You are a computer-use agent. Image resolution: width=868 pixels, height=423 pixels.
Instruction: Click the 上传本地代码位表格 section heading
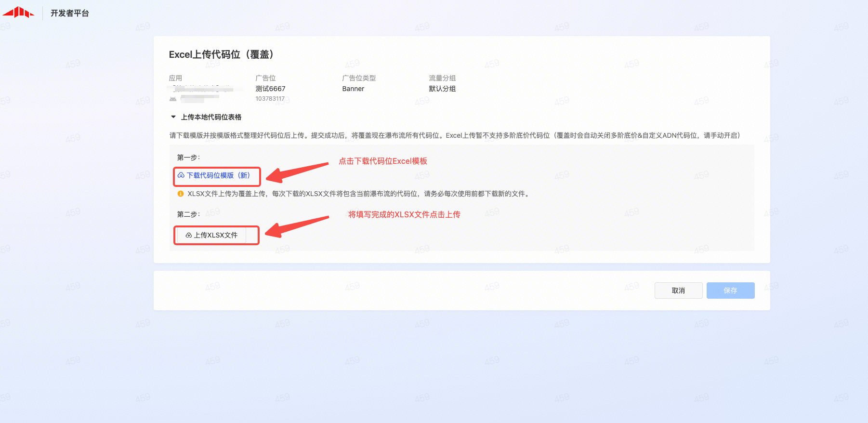point(211,117)
